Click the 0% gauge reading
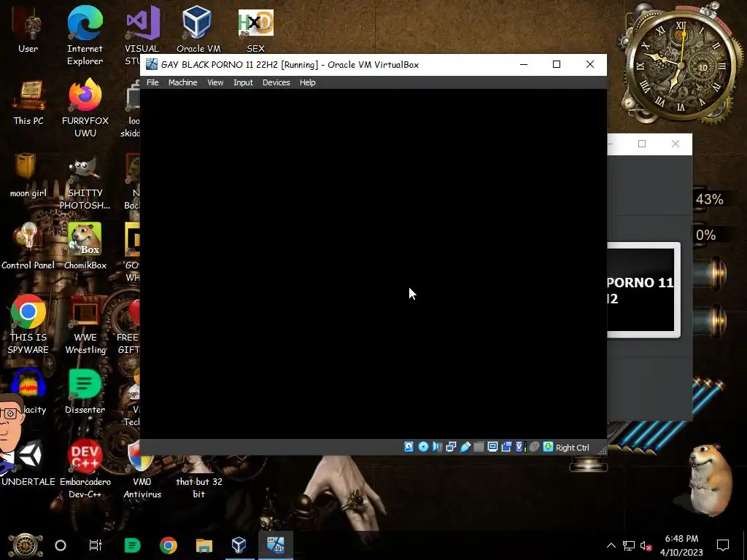Screen dimensions: 747x560 [705, 235]
